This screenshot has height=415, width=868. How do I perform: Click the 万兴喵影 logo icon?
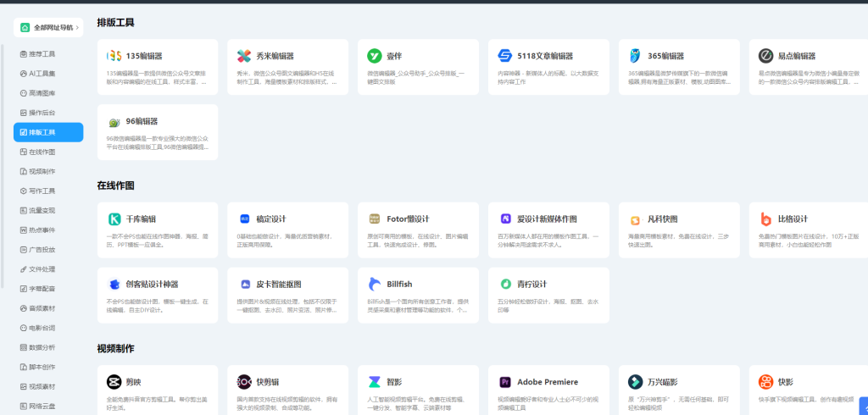(635, 382)
